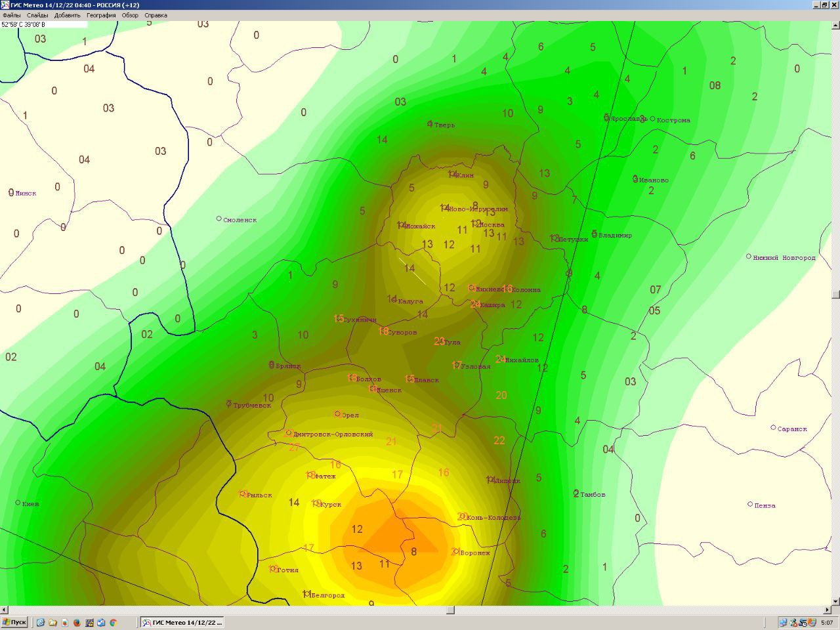This screenshot has width=840, height=630.
Task: Click the Суворов station label
Action: [x=402, y=333]
